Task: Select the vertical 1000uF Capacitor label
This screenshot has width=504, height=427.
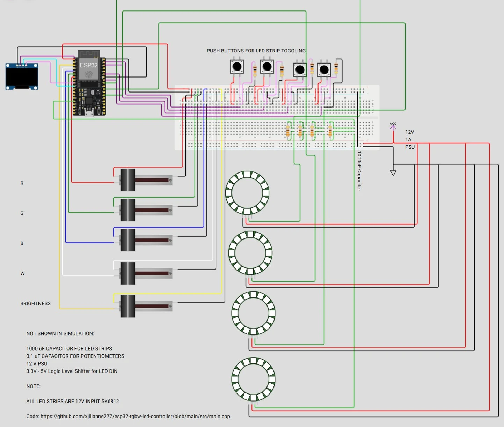Action: pyautogui.click(x=359, y=171)
